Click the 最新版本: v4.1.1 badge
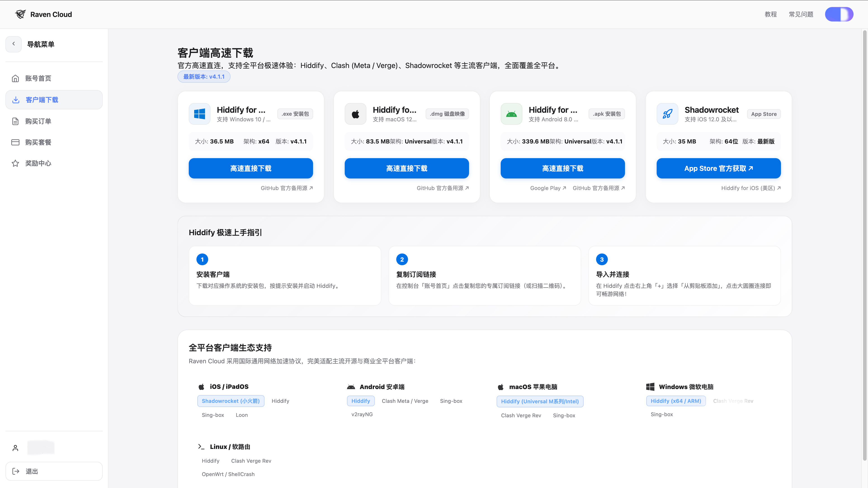This screenshot has height=488, width=868. [204, 76]
